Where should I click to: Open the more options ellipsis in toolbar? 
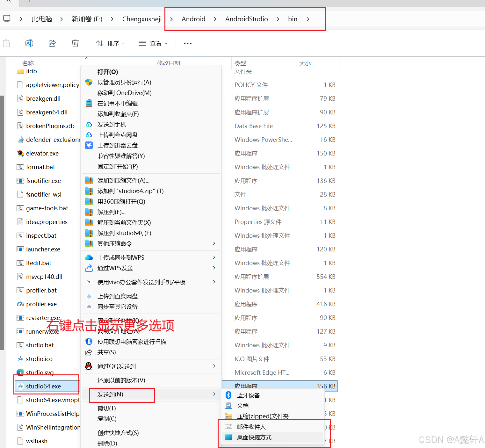tap(188, 43)
